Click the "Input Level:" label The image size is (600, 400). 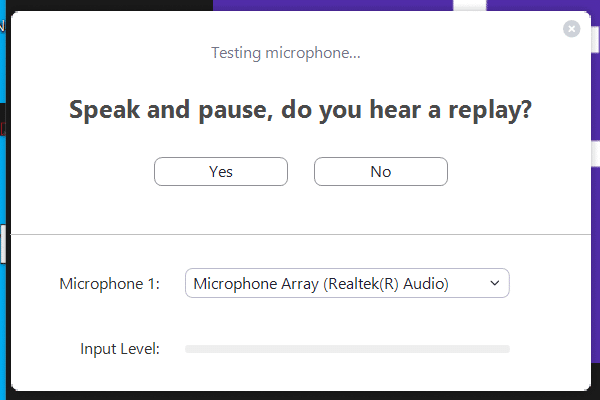tap(120, 349)
